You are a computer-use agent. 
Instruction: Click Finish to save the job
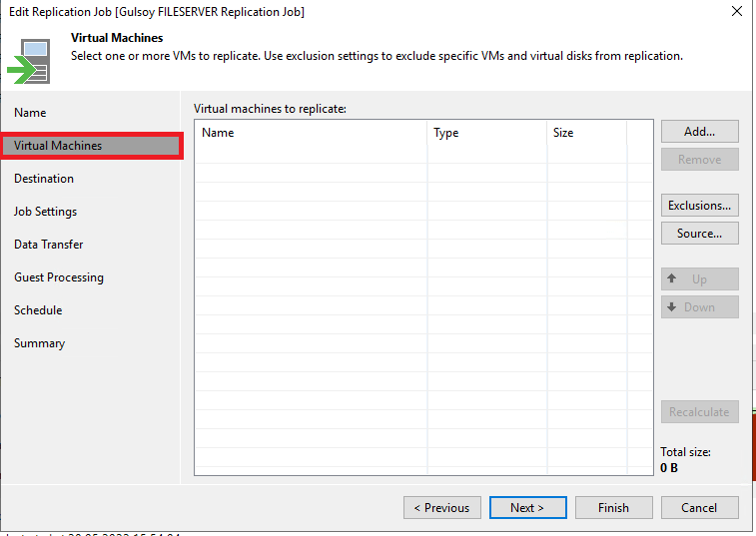(x=613, y=508)
